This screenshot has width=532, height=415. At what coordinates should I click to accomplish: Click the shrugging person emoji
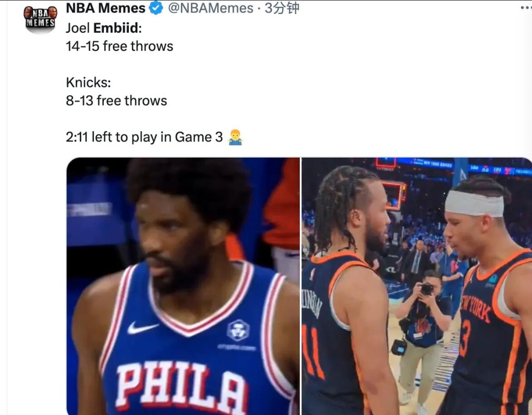(235, 137)
